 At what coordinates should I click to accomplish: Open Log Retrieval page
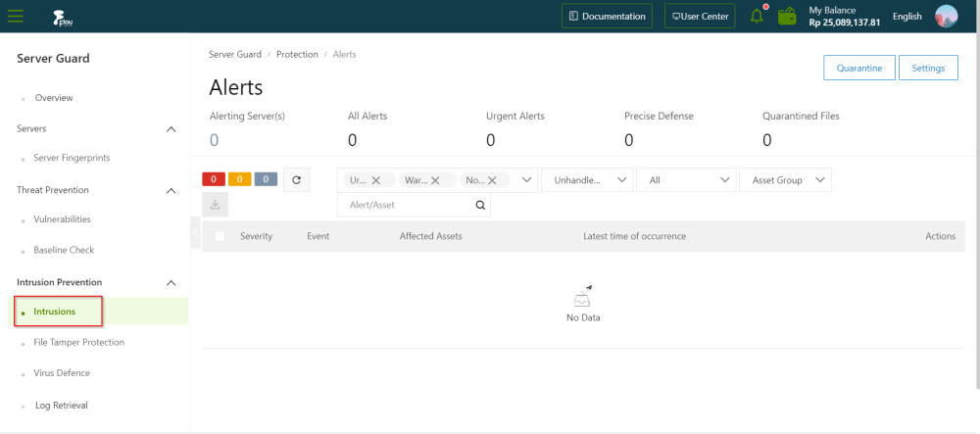coord(61,406)
